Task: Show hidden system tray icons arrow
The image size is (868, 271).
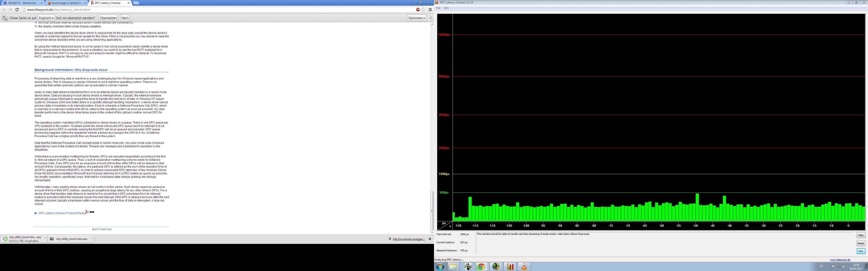Action: (x=828, y=267)
